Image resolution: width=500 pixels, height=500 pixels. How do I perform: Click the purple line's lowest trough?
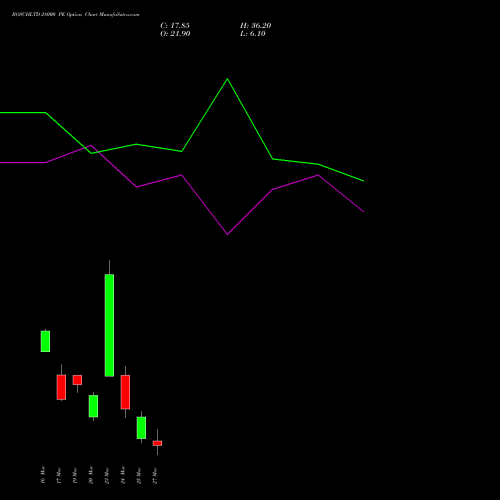click(227, 234)
